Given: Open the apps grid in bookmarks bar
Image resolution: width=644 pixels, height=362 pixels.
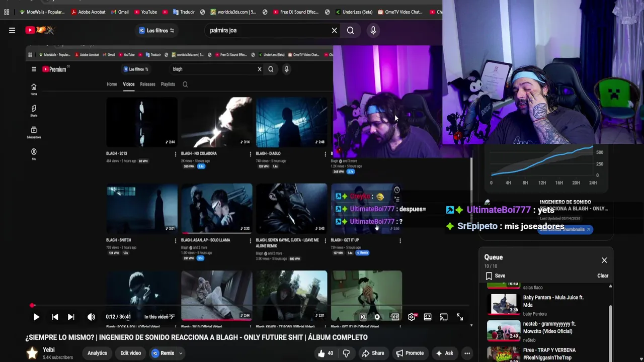Looking at the screenshot, I should 7,12.
